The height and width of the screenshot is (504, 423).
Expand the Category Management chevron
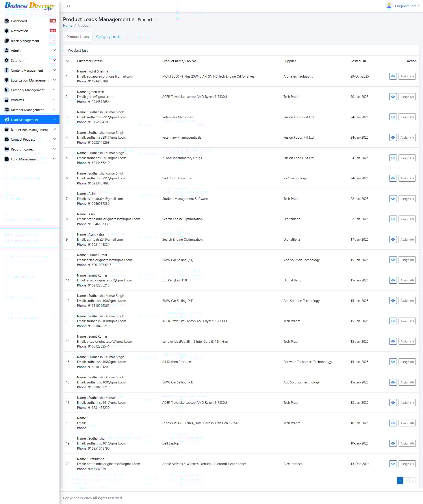pyautogui.click(x=54, y=90)
